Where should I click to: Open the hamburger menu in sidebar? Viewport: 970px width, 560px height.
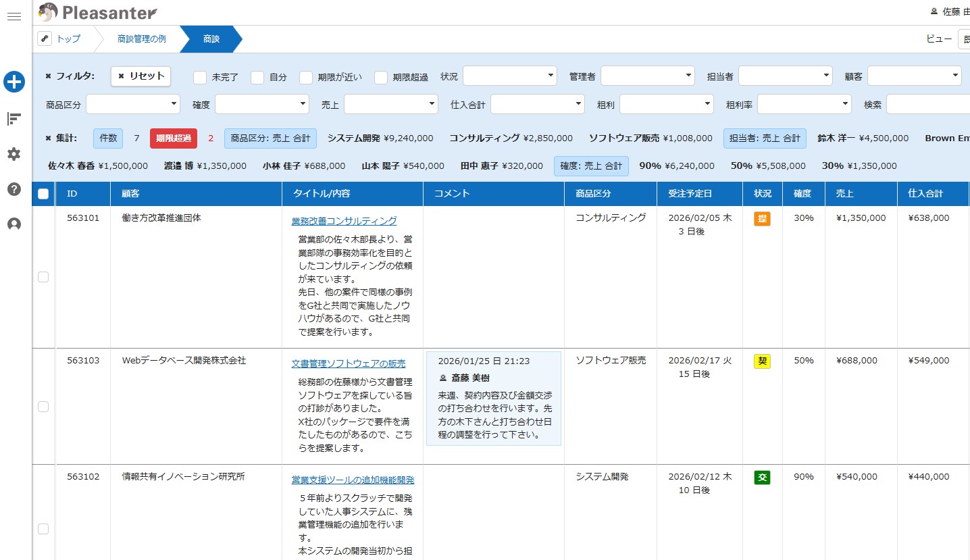coord(14,16)
